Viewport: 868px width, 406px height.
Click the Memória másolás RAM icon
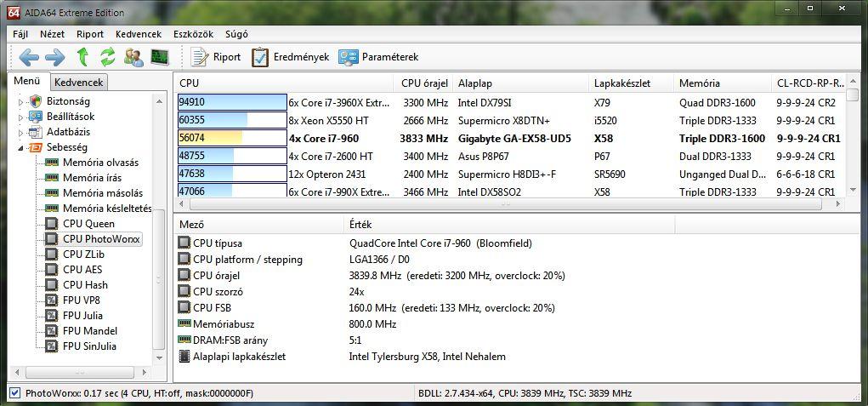[52, 193]
